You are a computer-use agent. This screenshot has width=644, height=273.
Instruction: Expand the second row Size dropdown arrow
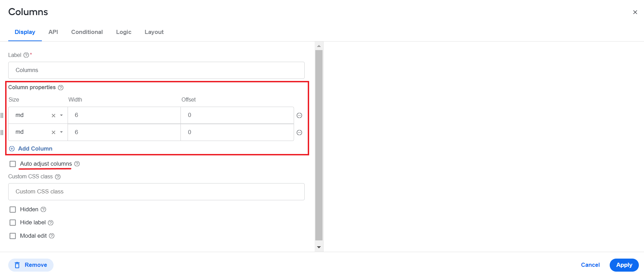61,132
